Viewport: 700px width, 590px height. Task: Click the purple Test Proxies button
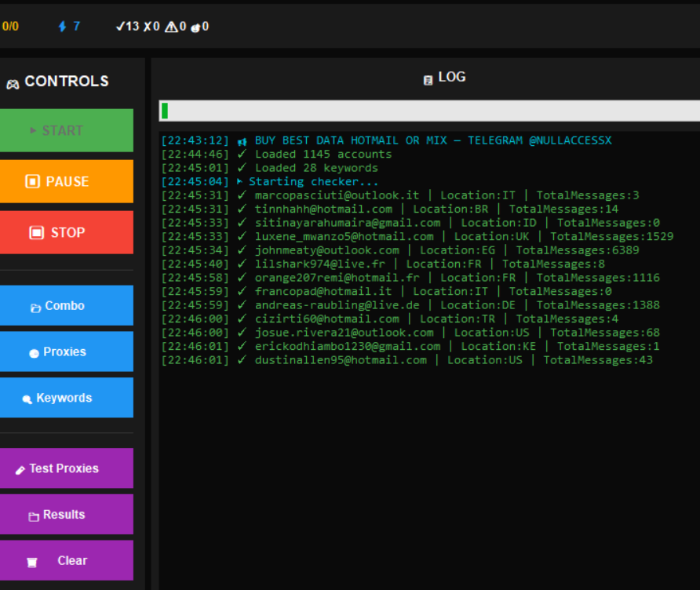[66, 468]
